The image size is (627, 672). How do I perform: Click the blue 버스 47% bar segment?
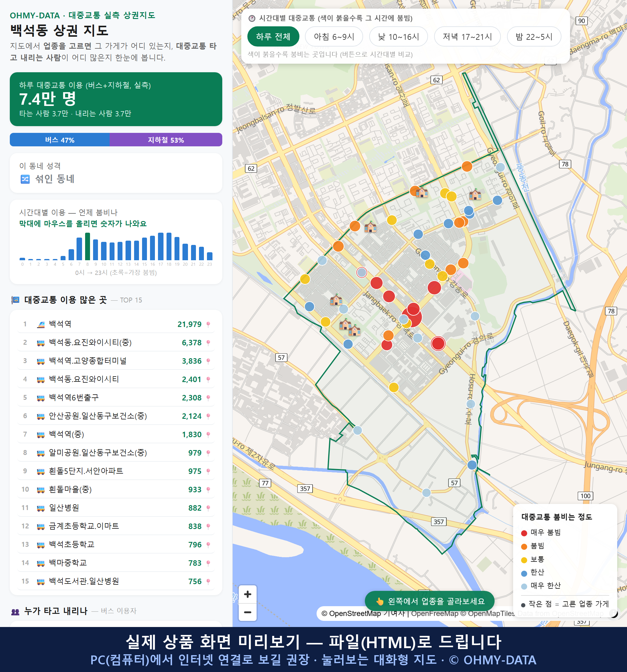coord(59,140)
